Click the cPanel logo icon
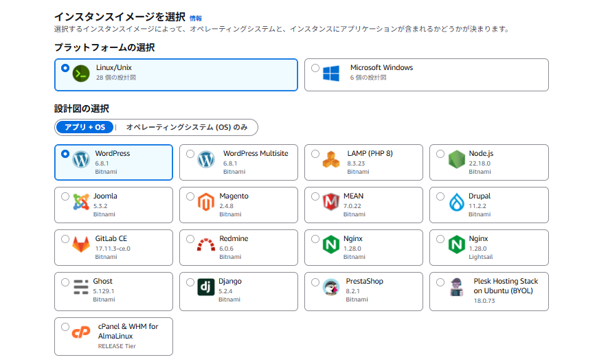Screen dimensions: 597x364 pyautogui.click(x=81, y=332)
